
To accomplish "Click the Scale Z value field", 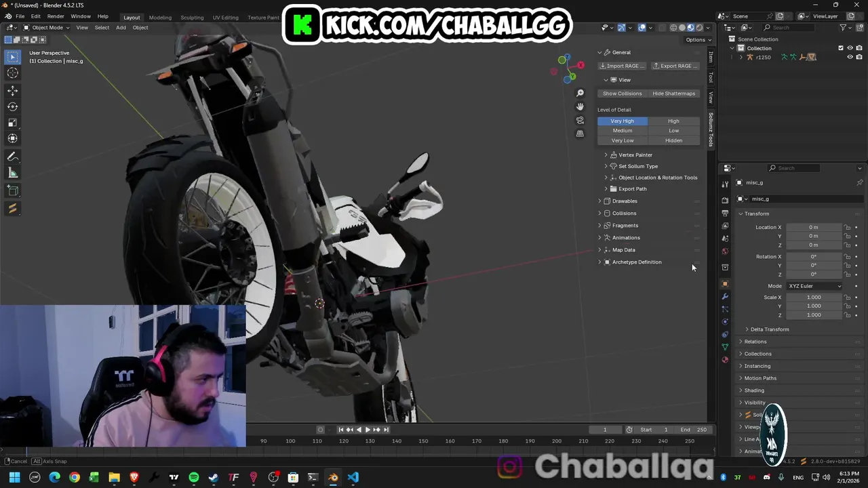I will 814,315.
